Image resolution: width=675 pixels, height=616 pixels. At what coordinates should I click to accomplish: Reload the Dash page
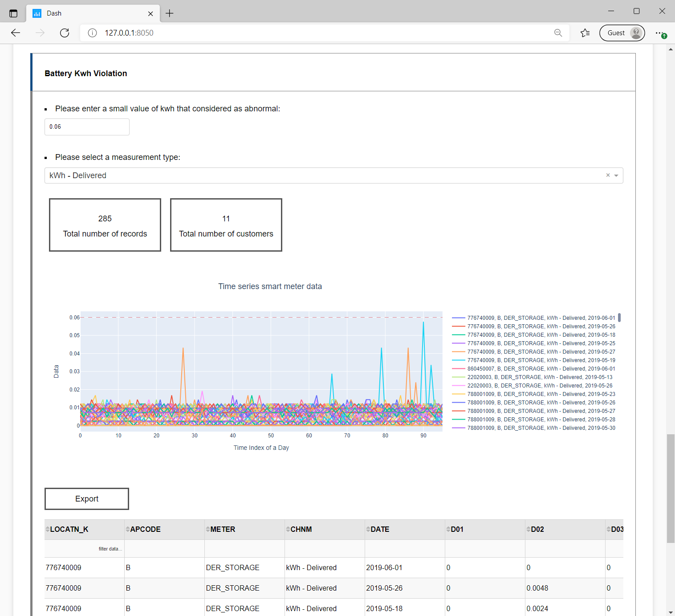65,33
